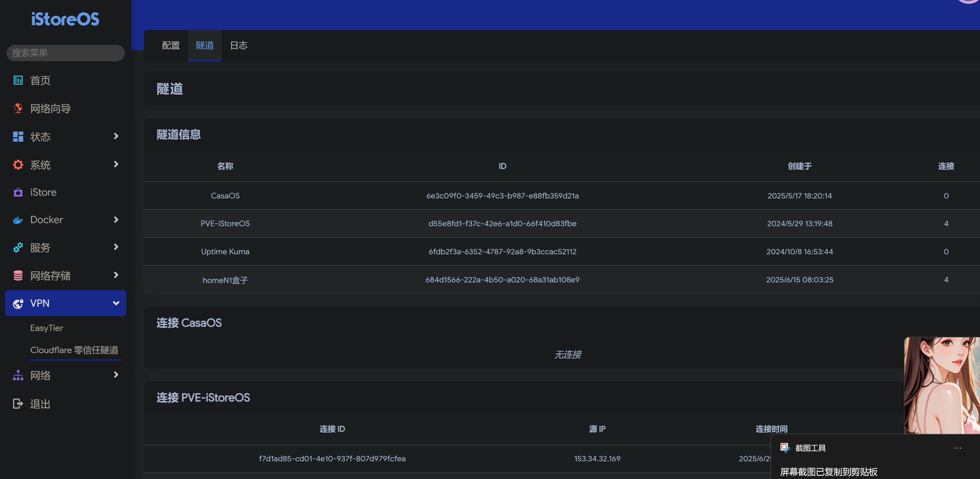This screenshot has height=479, width=980.
Task: Click the CasaOS tunnel name
Action: point(225,196)
